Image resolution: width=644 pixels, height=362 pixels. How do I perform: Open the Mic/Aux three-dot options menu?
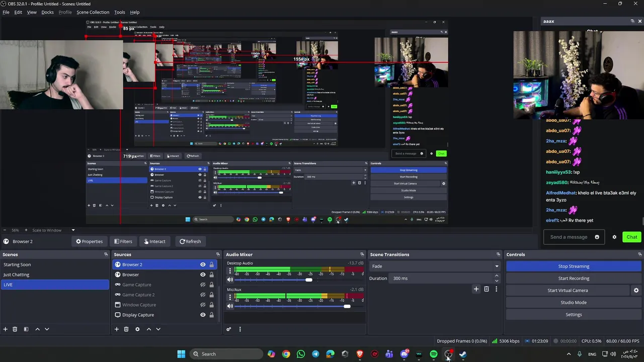click(x=230, y=298)
